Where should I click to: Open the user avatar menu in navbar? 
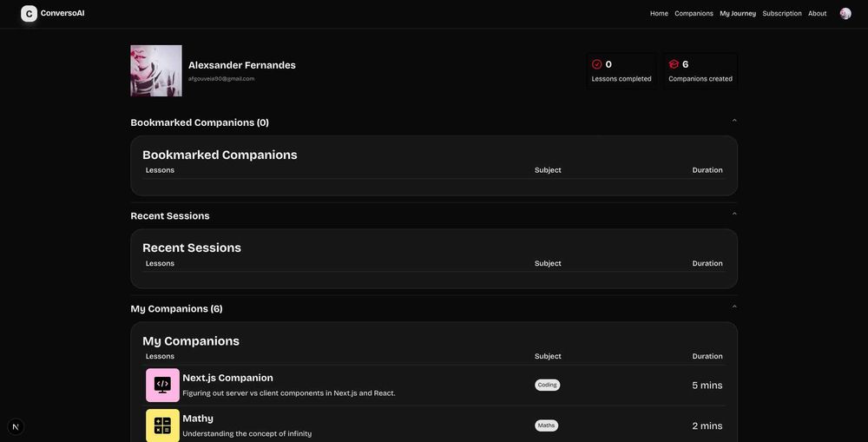(x=845, y=13)
